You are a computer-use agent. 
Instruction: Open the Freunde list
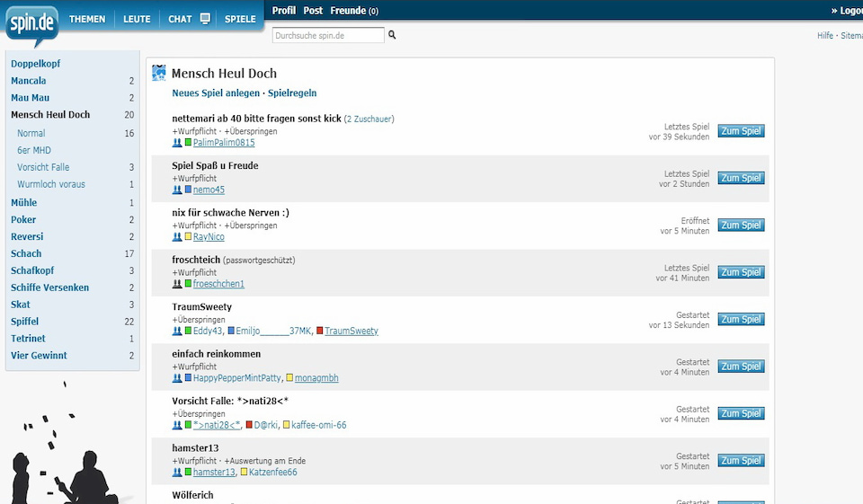pos(348,11)
